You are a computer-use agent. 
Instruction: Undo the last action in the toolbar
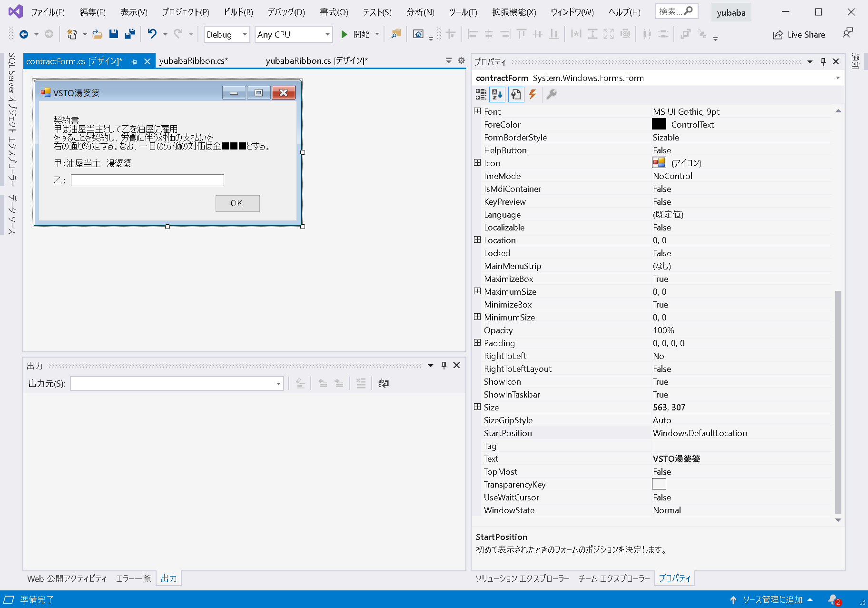[152, 34]
